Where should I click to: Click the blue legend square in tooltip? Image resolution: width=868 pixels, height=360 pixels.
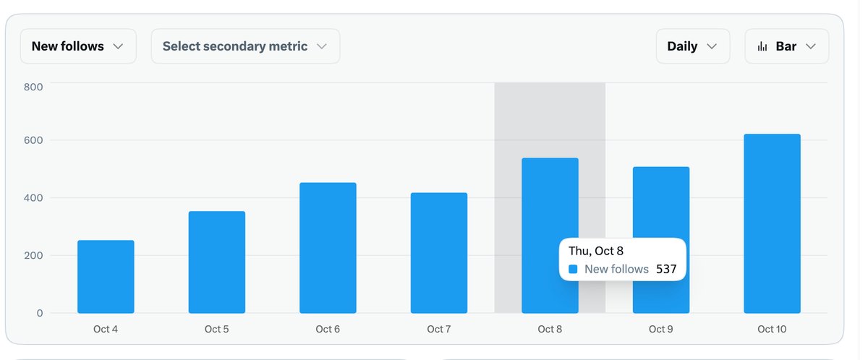click(573, 269)
